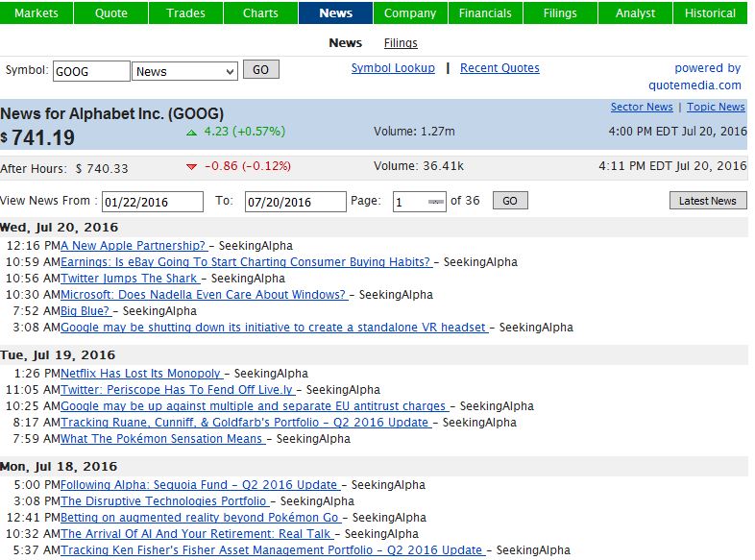Viewport: 755px width, 560px height.
Task: Switch to the Quote tab
Action: 110,13
